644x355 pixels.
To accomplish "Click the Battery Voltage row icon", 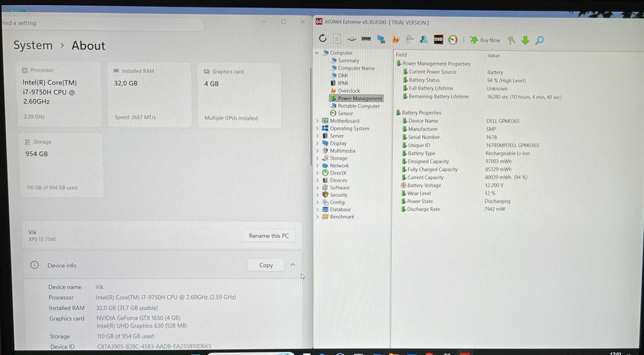I will pos(404,185).
